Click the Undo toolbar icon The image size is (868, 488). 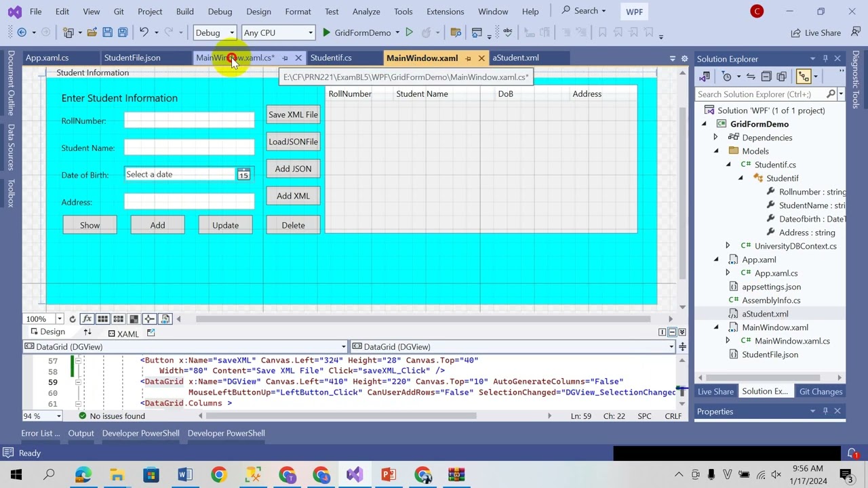click(x=144, y=33)
